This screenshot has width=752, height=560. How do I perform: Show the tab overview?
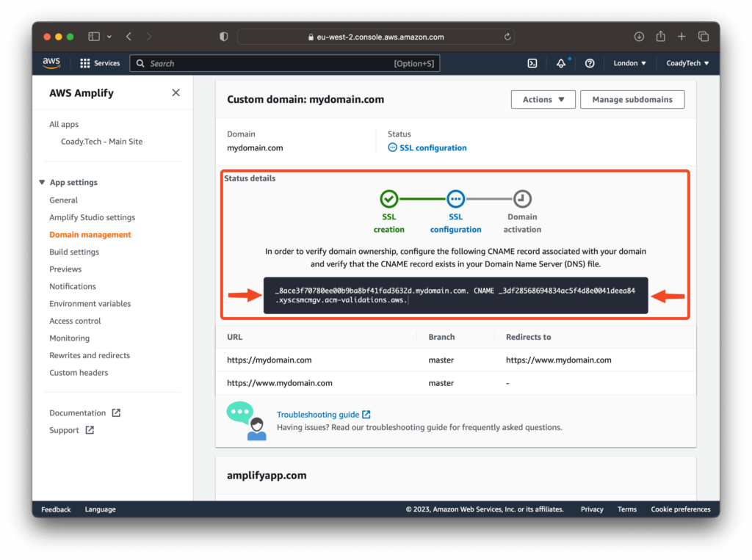(704, 37)
